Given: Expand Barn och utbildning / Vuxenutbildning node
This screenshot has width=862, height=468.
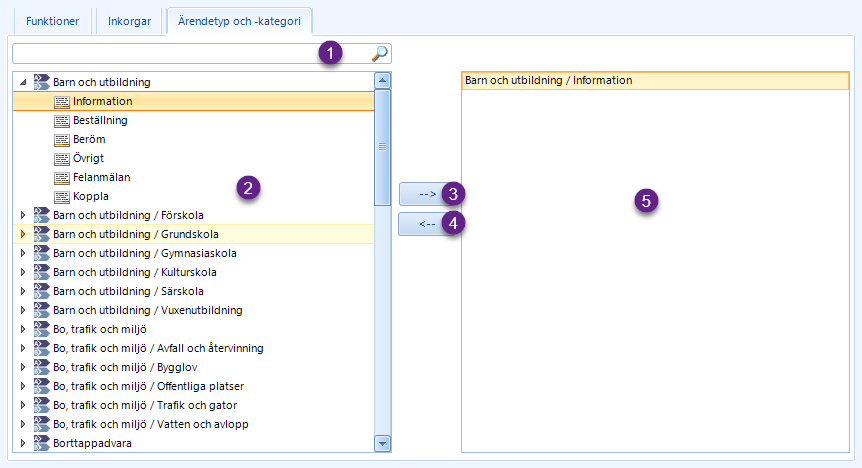Looking at the screenshot, I should [x=23, y=310].
